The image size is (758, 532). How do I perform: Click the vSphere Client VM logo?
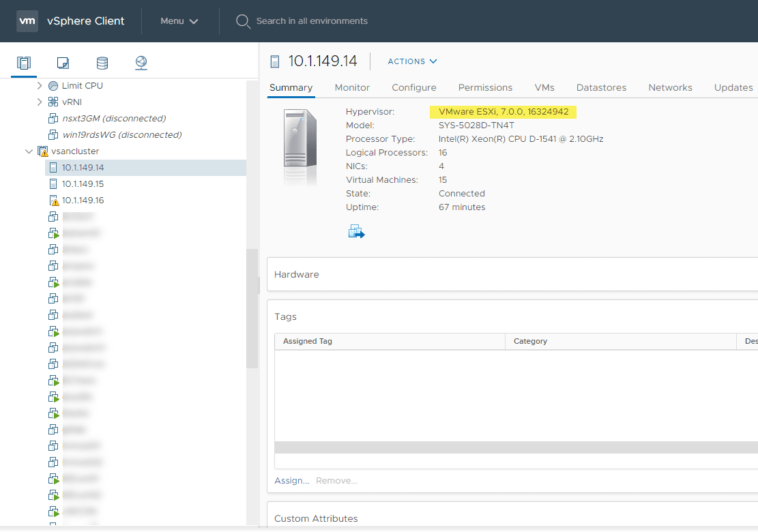[x=27, y=20]
